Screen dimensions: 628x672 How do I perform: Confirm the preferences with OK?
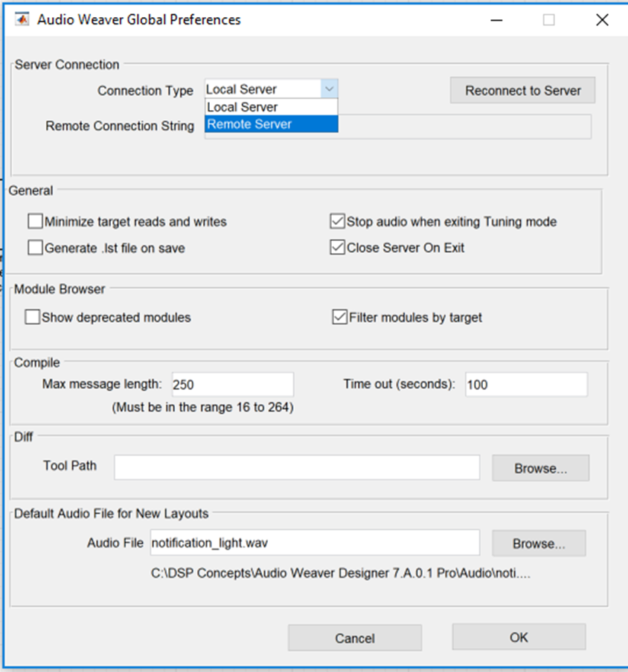click(519, 637)
